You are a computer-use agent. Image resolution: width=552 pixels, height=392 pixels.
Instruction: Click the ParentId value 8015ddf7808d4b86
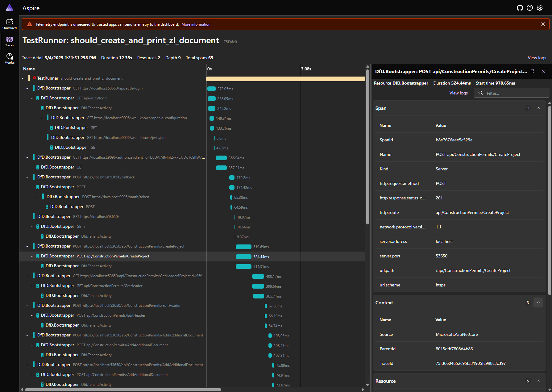tap(454, 349)
